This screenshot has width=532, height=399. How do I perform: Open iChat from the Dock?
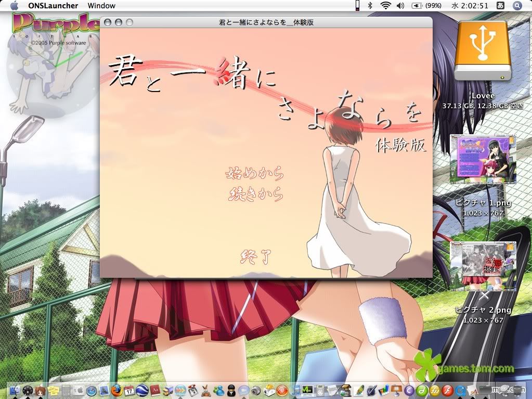click(x=243, y=391)
